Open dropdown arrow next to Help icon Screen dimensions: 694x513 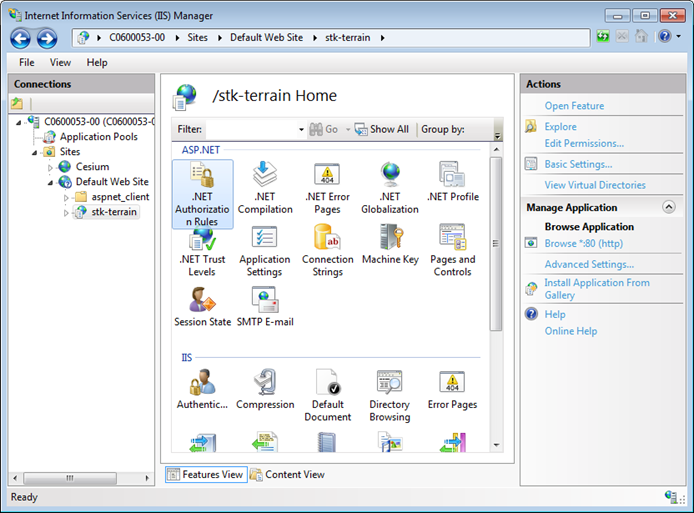coord(679,36)
